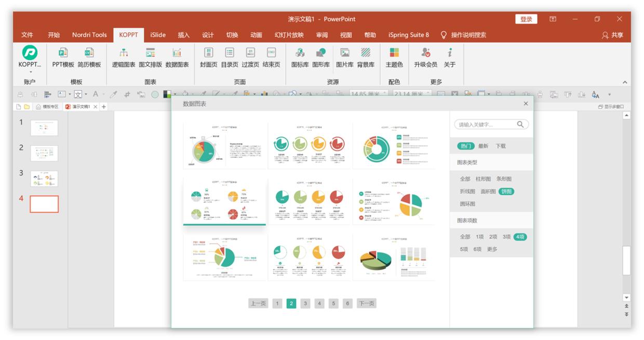Image resolution: width=644 pixels, height=340 pixels.
Task: Choose the highlighted four-pie chart template
Action: click(225, 202)
